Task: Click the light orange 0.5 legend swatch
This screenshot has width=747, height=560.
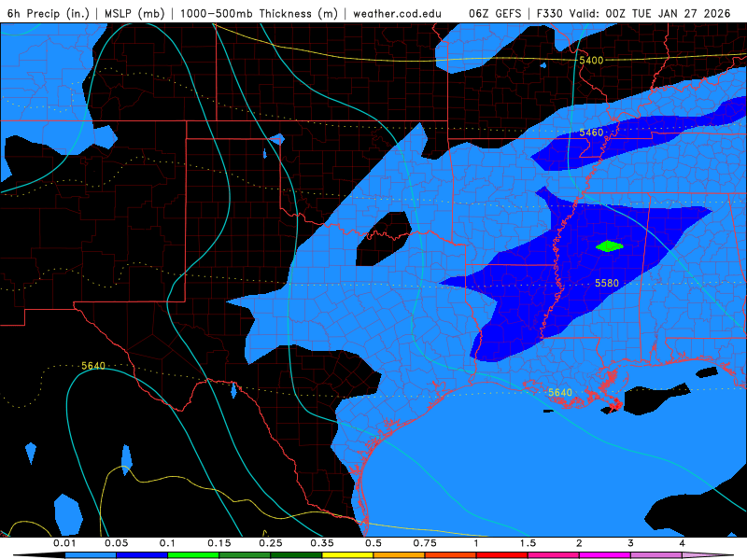Action: (x=400, y=555)
